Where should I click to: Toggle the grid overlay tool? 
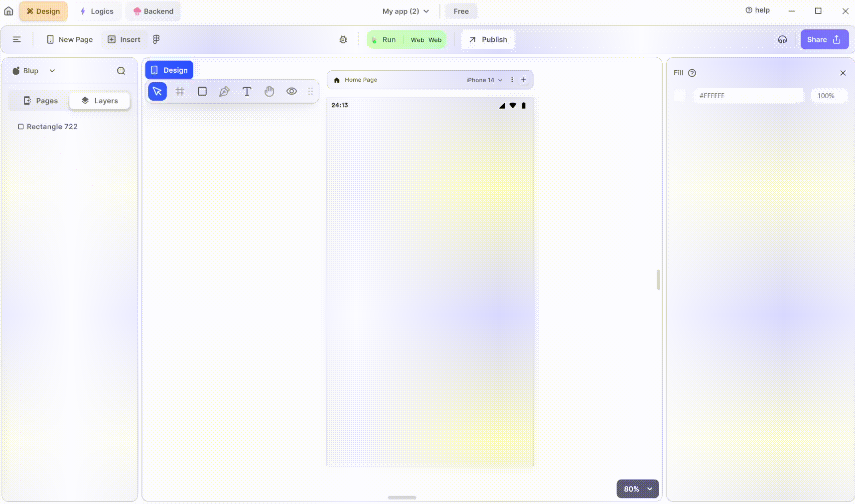click(180, 91)
